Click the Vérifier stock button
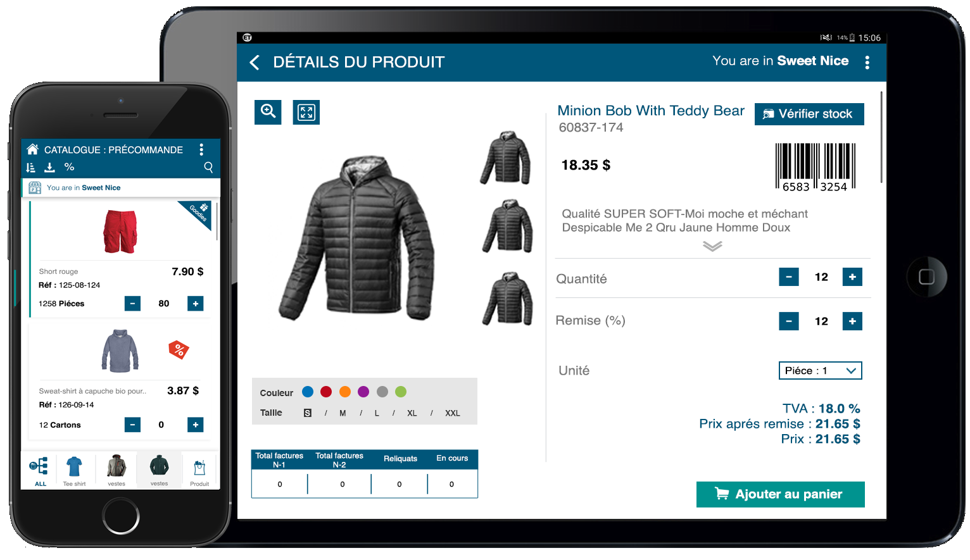 [809, 114]
